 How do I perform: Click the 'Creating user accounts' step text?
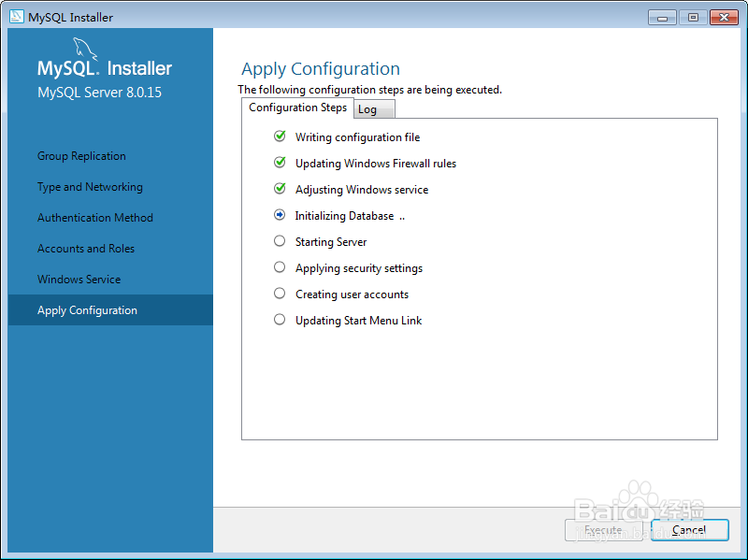point(352,294)
